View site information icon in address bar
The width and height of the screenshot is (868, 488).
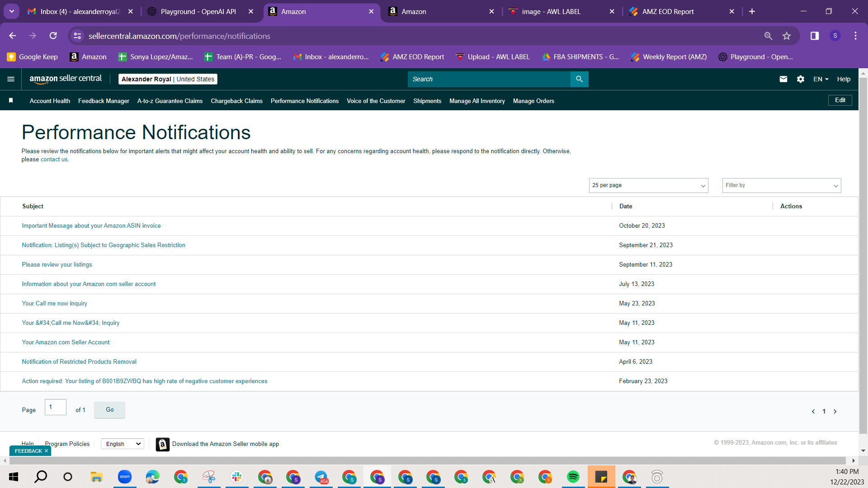pos(77,36)
